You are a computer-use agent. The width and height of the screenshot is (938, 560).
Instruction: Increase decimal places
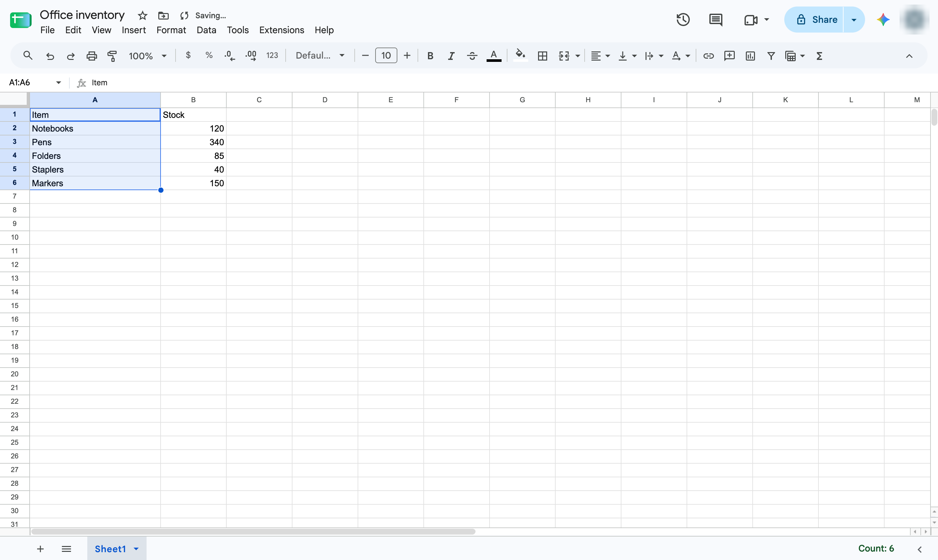pos(251,56)
